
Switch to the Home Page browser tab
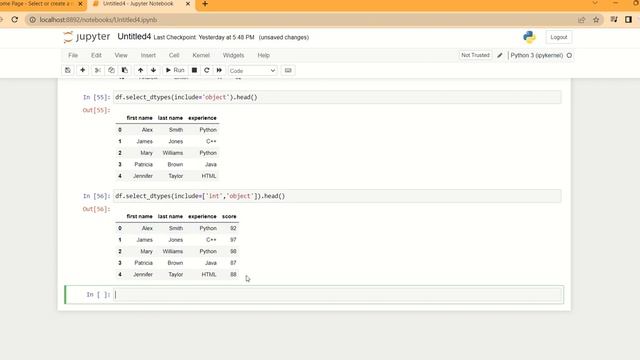point(36,4)
